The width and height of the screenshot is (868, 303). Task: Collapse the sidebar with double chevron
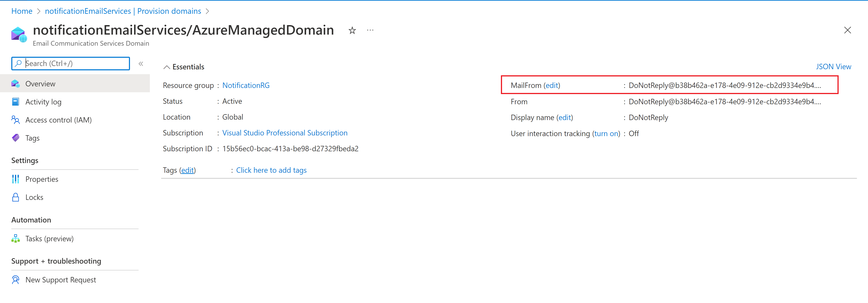(141, 64)
